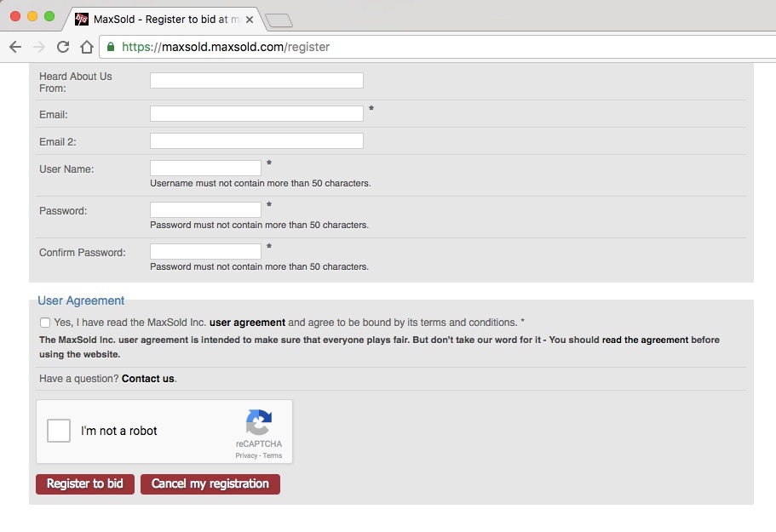
Task: Click the User Agreement heading
Action: coord(81,300)
